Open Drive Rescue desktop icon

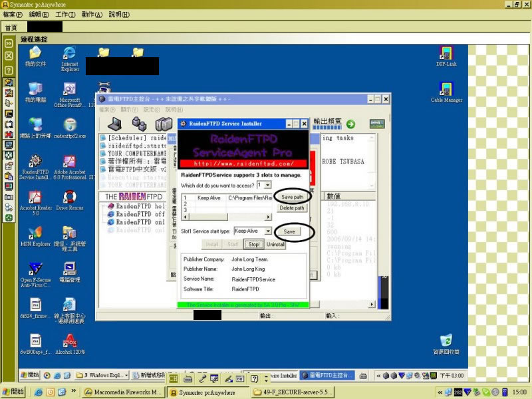(70, 200)
